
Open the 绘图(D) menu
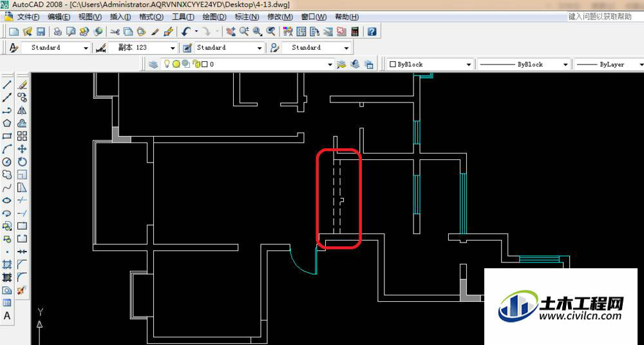[214, 17]
